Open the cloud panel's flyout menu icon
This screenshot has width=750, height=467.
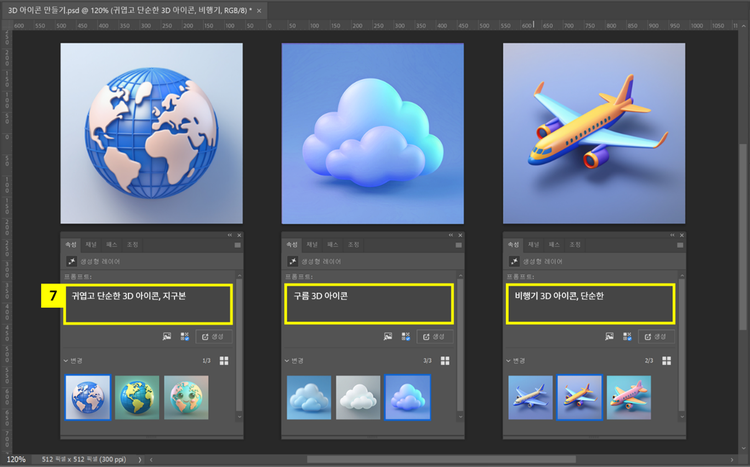(x=459, y=245)
